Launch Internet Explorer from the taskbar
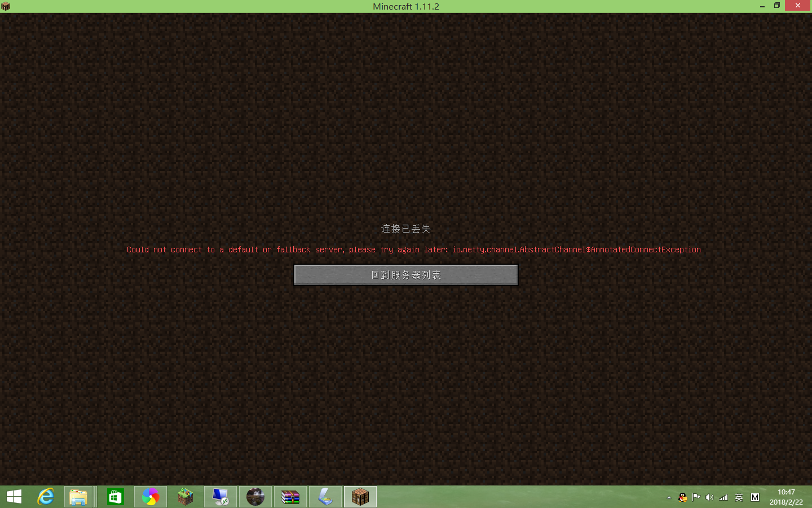This screenshot has height=508, width=812. pos(46,497)
